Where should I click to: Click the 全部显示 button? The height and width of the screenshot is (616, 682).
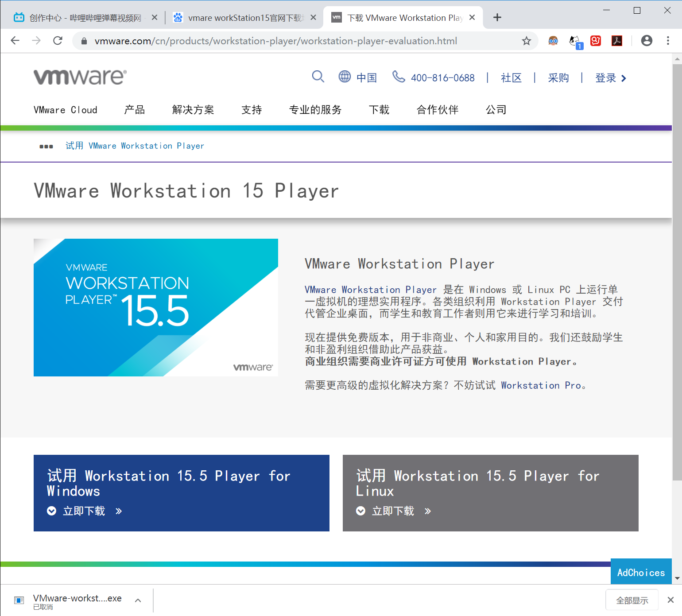pyautogui.click(x=632, y=601)
